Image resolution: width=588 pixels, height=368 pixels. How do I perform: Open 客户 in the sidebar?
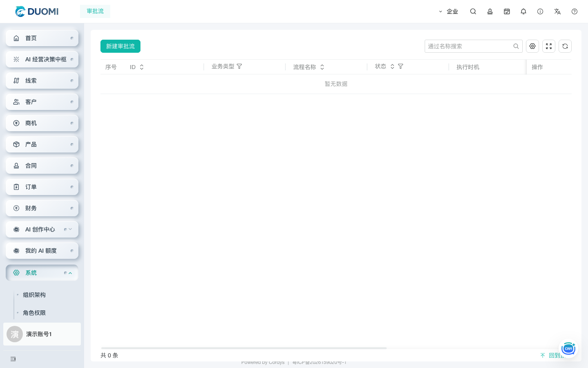[x=42, y=102]
